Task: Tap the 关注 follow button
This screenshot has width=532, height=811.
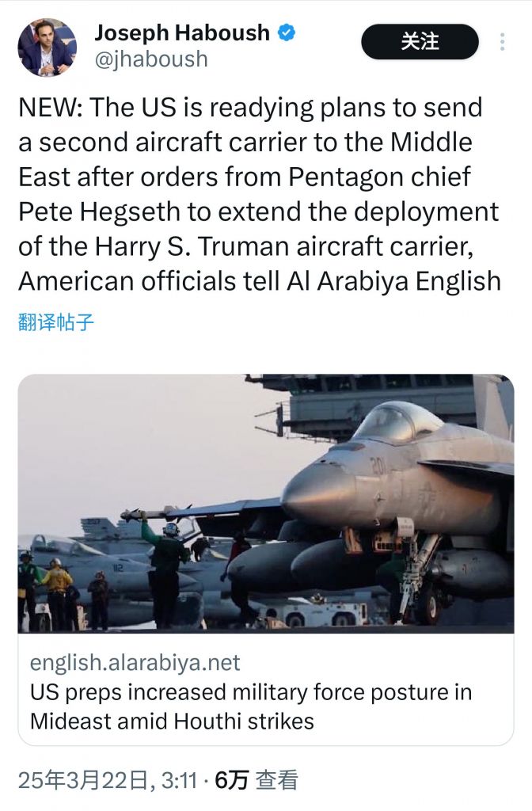Action: [x=420, y=42]
